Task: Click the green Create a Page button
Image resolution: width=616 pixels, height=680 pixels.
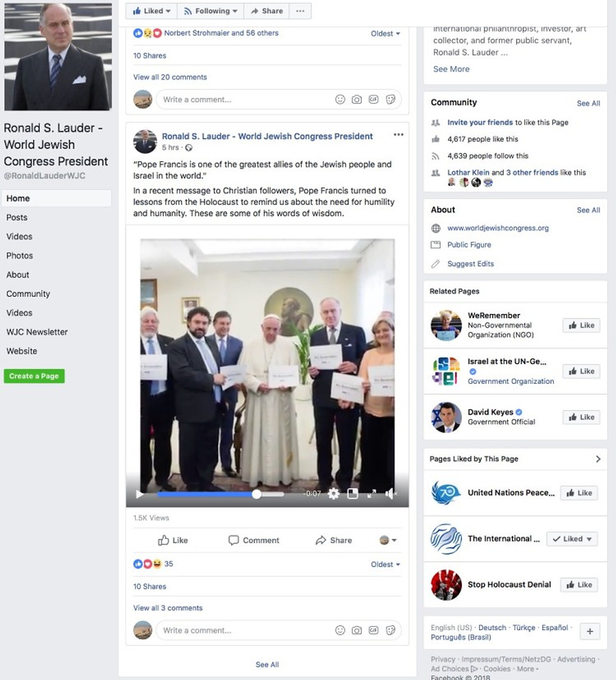Action: pos(34,376)
